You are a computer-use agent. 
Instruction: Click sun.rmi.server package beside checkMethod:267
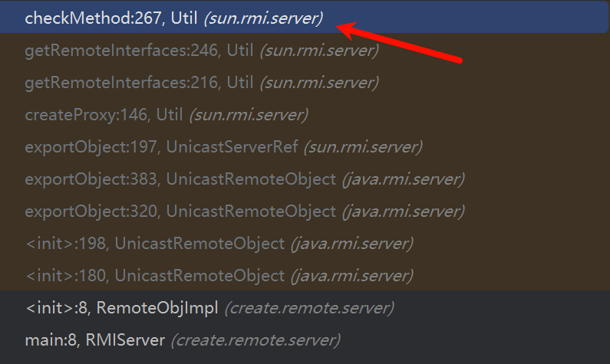click(263, 18)
